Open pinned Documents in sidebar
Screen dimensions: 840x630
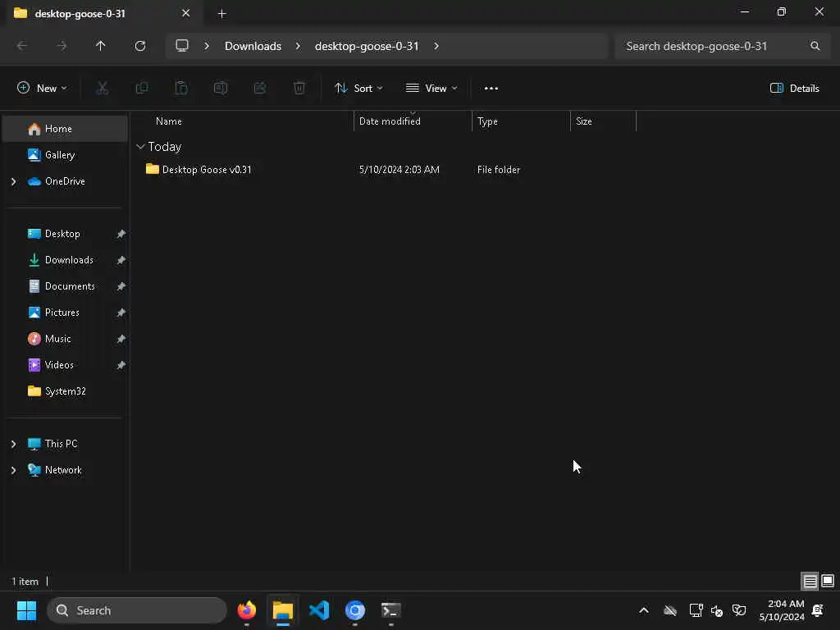(66, 286)
